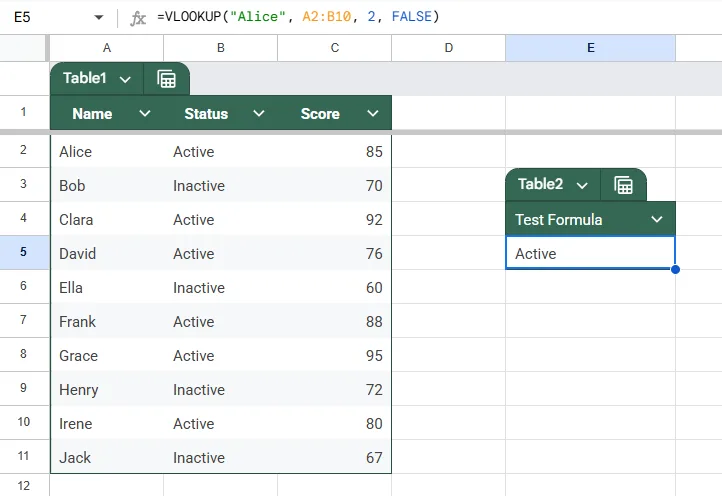Click the cell containing Henry

[x=107, y=390]
